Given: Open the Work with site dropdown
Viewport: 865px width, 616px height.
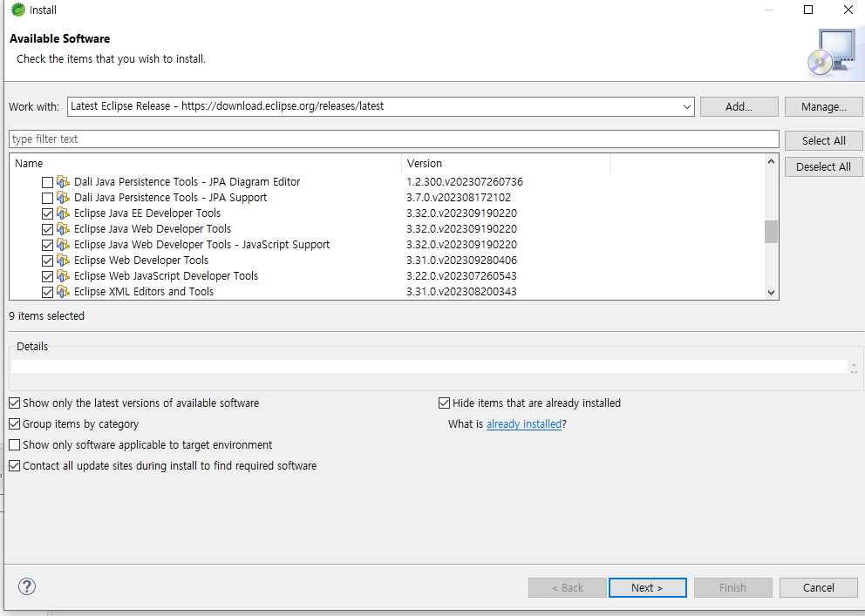Looking at the screenshot, I should click(x=687, y=107).
